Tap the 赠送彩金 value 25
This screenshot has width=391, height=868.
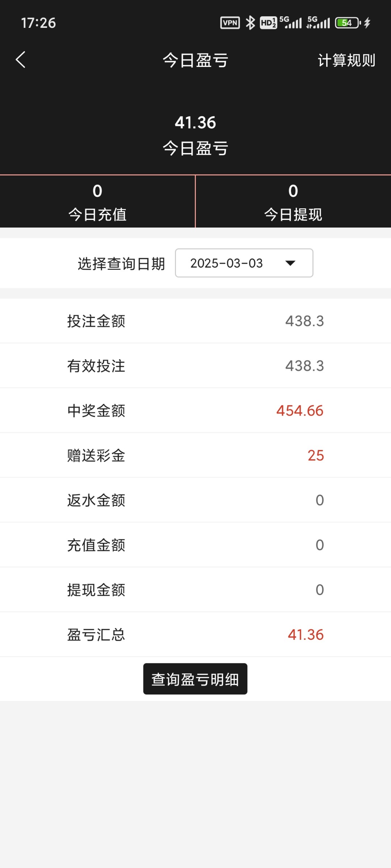[x=316, y=455]
